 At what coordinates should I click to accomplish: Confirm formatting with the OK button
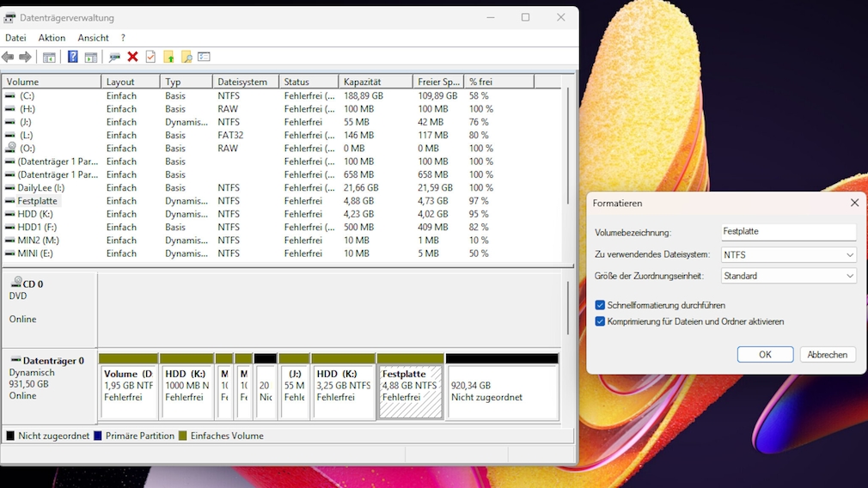point(765,354)
